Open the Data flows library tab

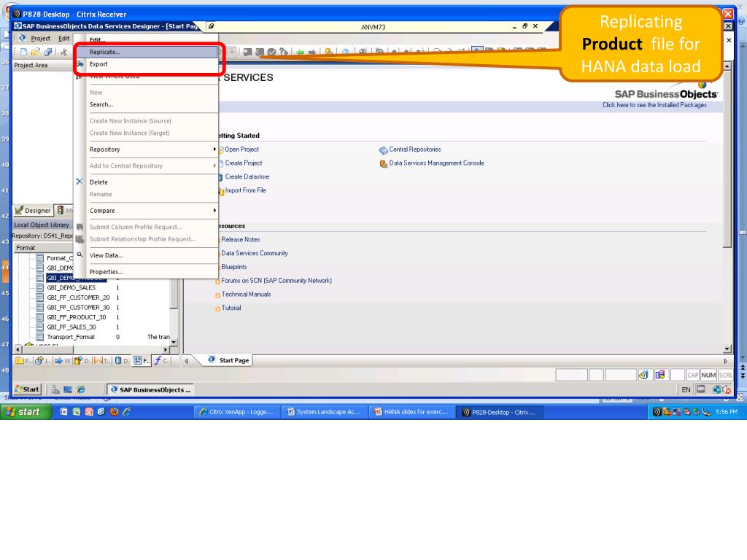pyautogui.click(x=82, y=361)
